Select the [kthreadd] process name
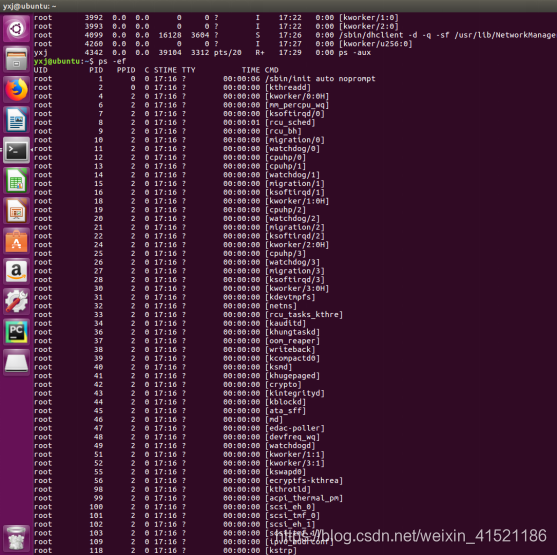The image size is (557, 555). (x=288, y=87)
